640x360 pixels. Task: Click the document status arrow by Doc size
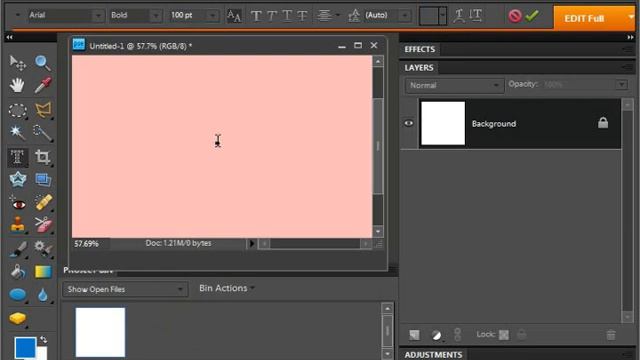251,244
